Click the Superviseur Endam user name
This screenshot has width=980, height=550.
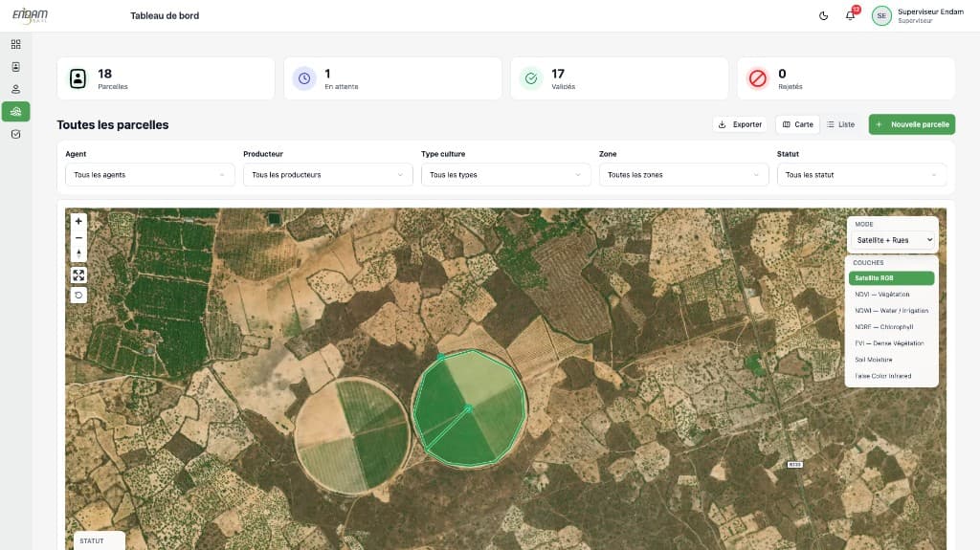tap(930, 11)
